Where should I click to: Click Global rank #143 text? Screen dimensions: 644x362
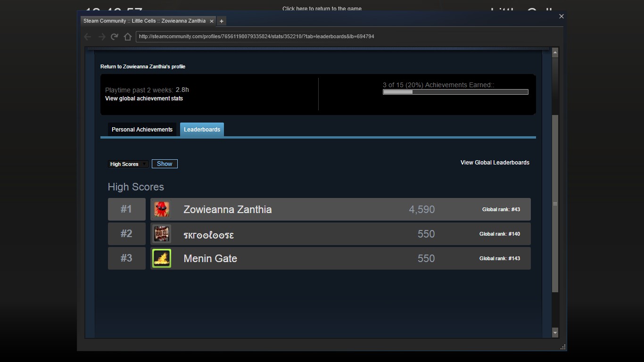click(x=500, y=258)
